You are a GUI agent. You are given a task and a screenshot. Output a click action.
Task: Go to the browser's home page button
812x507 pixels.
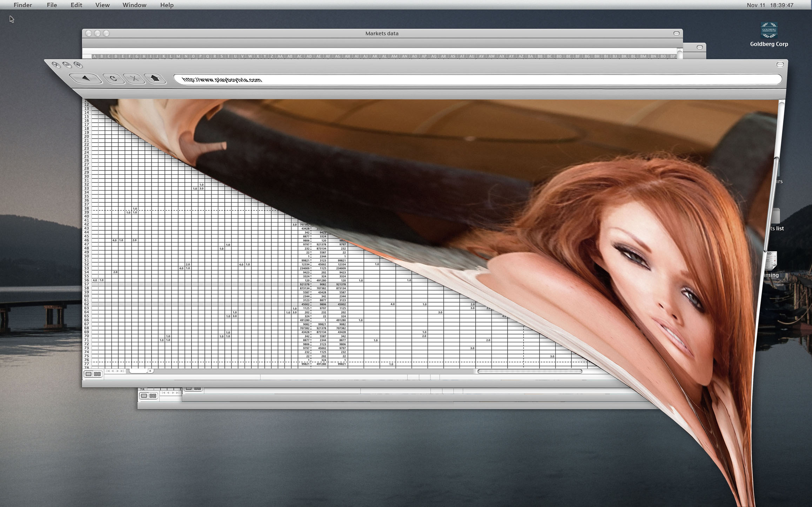155,79
